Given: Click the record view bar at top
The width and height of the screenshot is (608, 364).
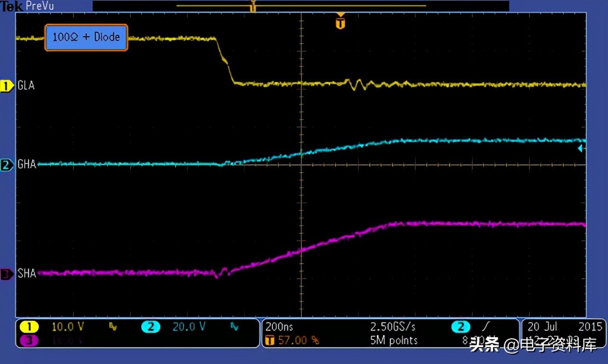Looking at the screenshot, I should point(301,6).
